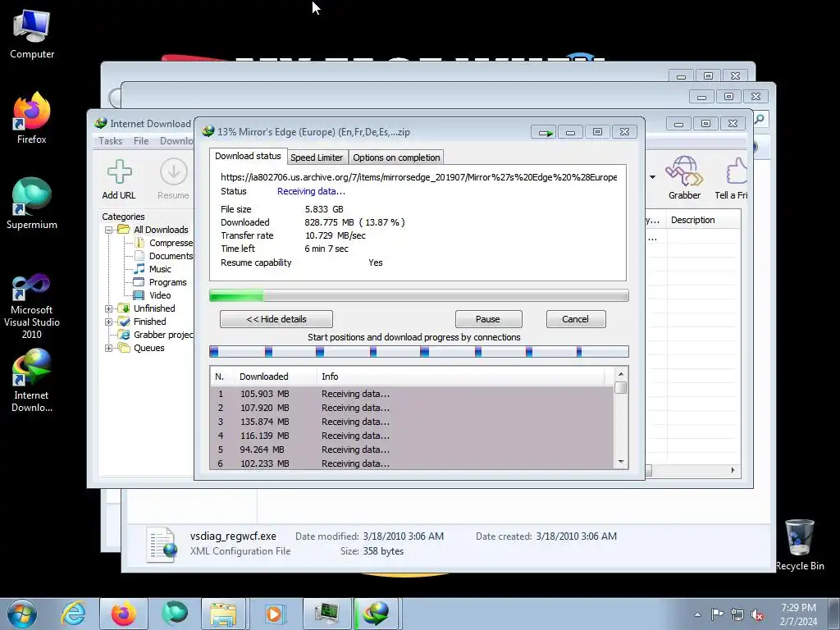
Task: Click the Resume toolbar icon
Action: [173, 179]
